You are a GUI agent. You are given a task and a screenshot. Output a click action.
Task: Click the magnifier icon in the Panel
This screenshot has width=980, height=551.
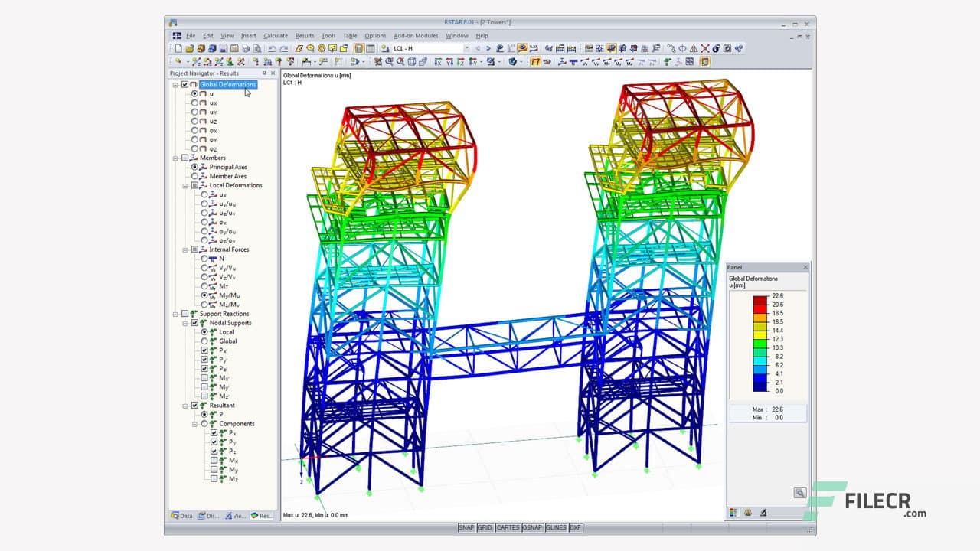[x=799, y=493]
